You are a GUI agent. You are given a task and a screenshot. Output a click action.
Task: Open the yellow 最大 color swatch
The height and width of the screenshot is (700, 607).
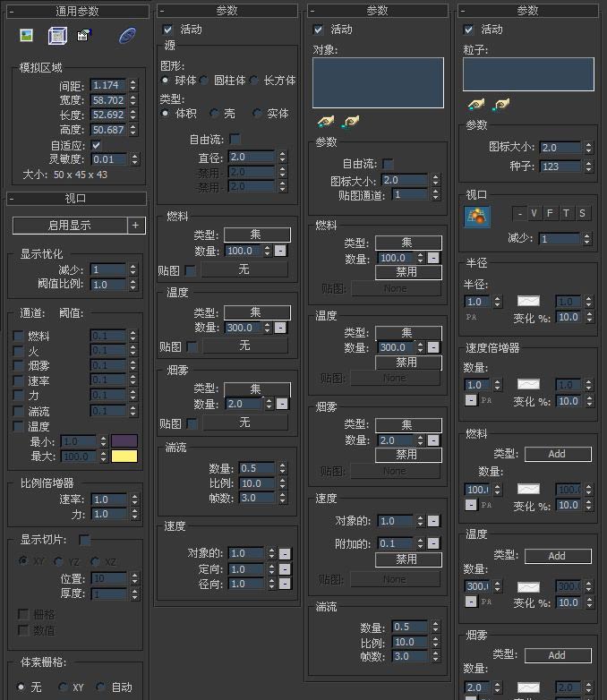[124, 457]
